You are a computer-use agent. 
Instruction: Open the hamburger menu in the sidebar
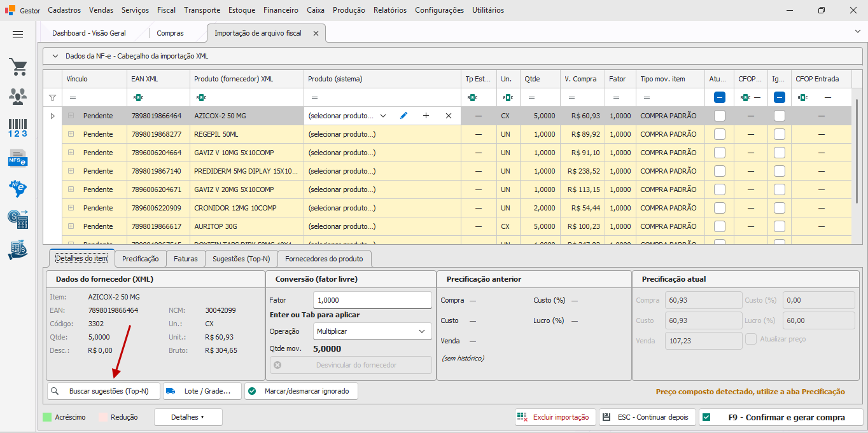coord(18,35)
